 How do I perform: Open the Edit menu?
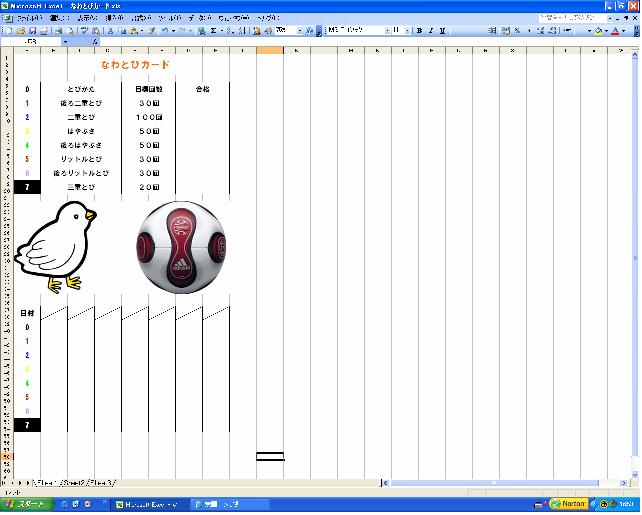click(x=59, y=18)
